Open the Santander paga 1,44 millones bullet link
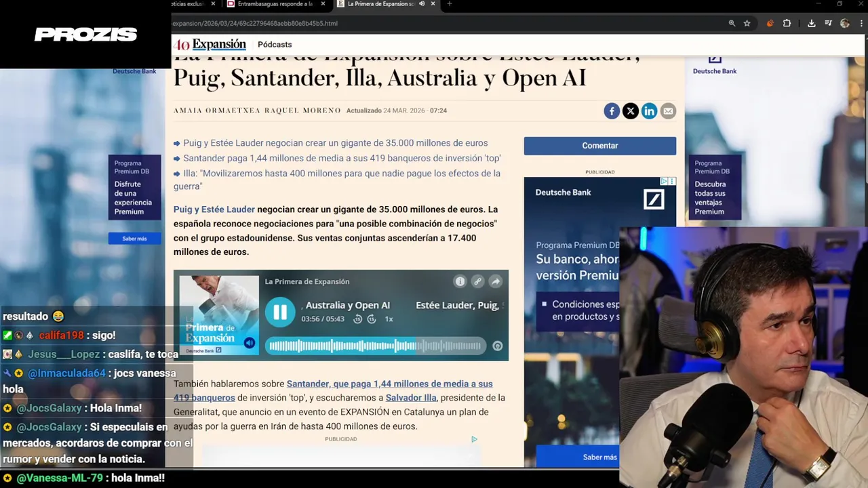The height and width of the screenshot is (488, 868). click(x=342, y=158)
